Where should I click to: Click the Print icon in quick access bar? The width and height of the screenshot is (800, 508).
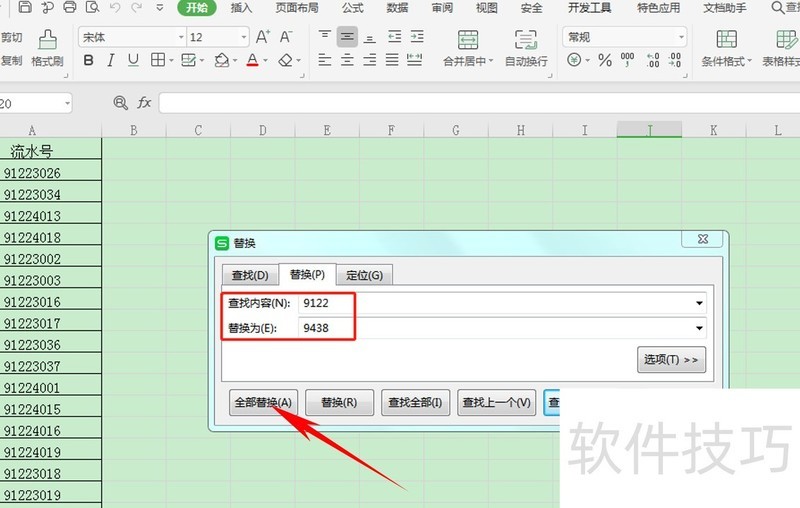tap(70, 7)
